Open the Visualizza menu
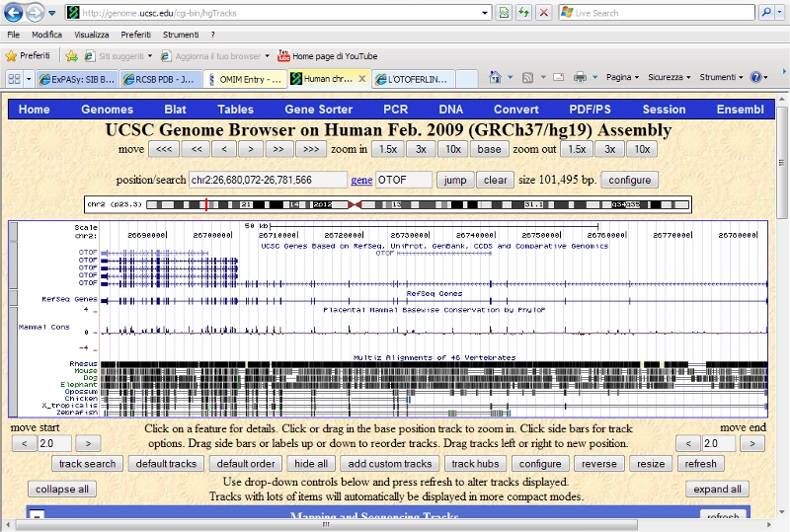Image resolution: width=790 pixels, height=532 pixels. click(x=92, y=35)
